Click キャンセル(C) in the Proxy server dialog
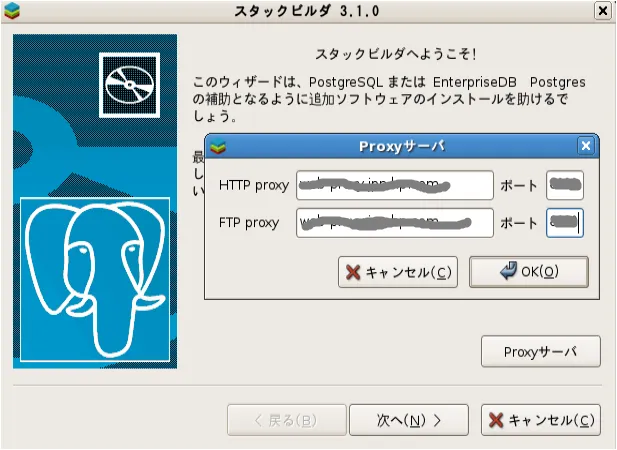The height and width of the screenshot is (450, 617). pos(398,272)
